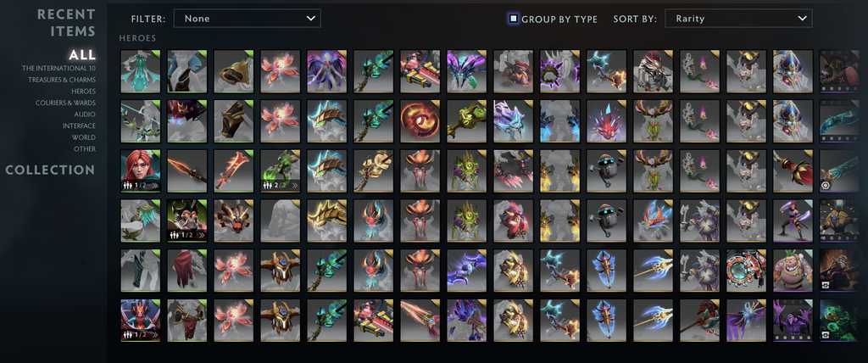The image size is (868, 363).
Task: Select the green item marked 2/2
Action: (280, 170)
